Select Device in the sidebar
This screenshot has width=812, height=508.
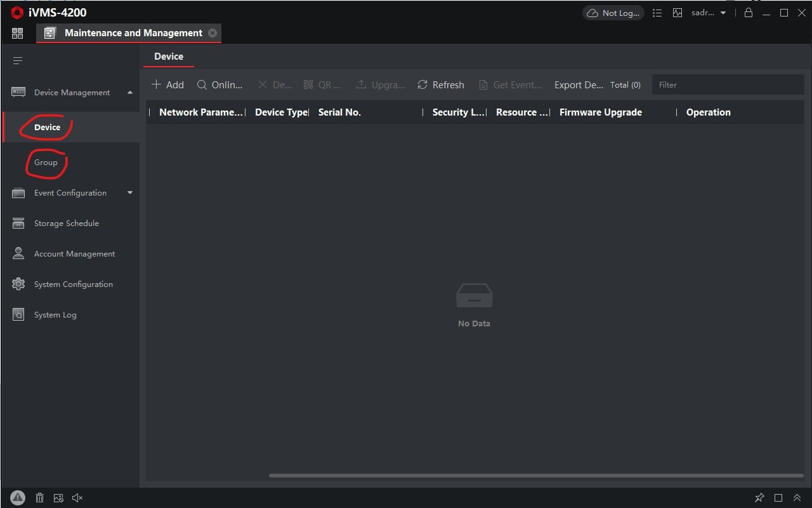70,127
